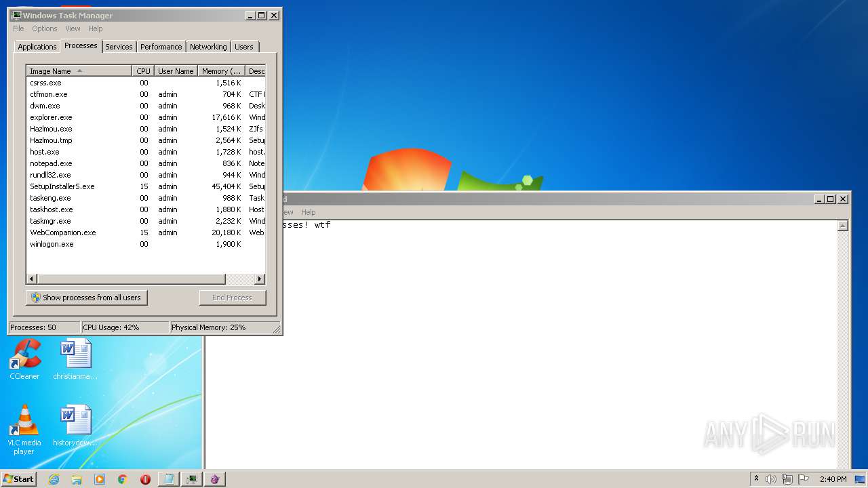This screenshot has height=488, width=868.
Task: Select the dwm.exe process row
Action: point(146,106)
